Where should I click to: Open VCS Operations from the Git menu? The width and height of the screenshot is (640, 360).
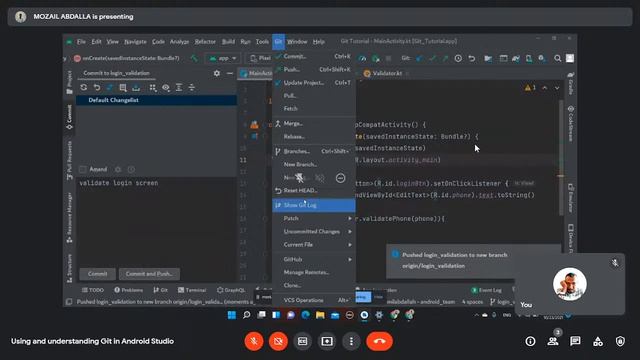click(x=313, y=300)
